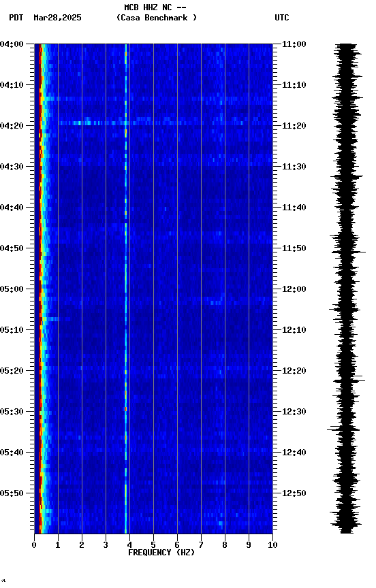Click the '11:30' UTC time label

pyautogui.click(x=294, y=167)
